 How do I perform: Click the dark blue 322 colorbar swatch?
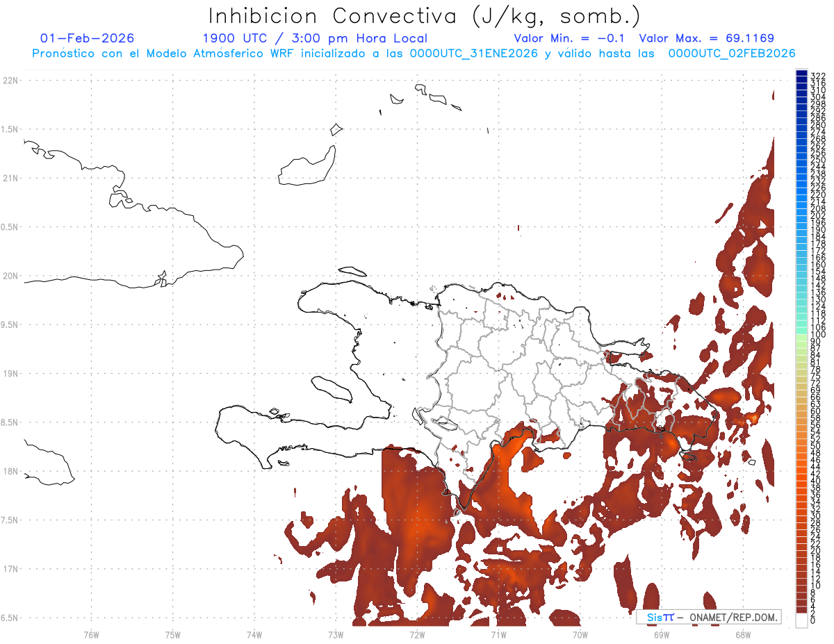coord(801,74)
